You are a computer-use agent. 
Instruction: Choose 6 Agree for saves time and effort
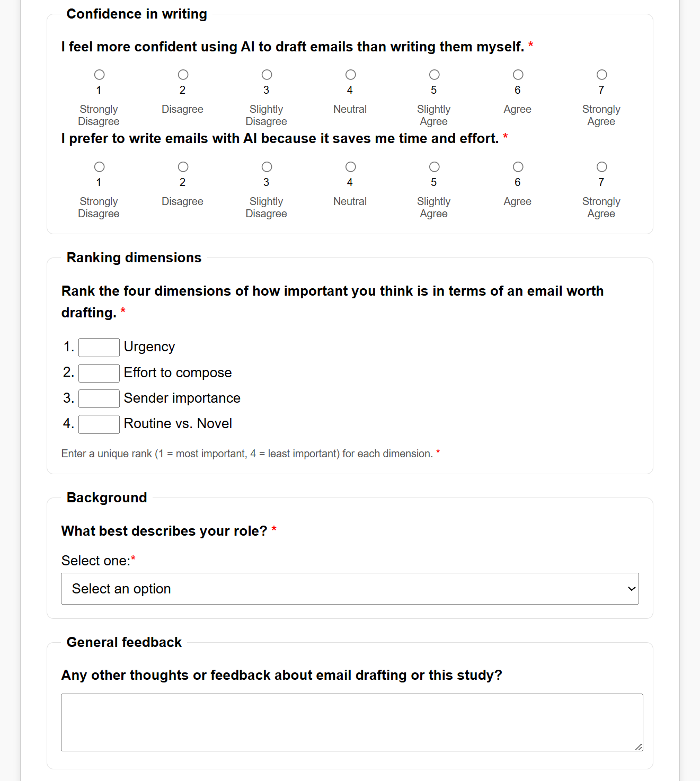[518, 167]
